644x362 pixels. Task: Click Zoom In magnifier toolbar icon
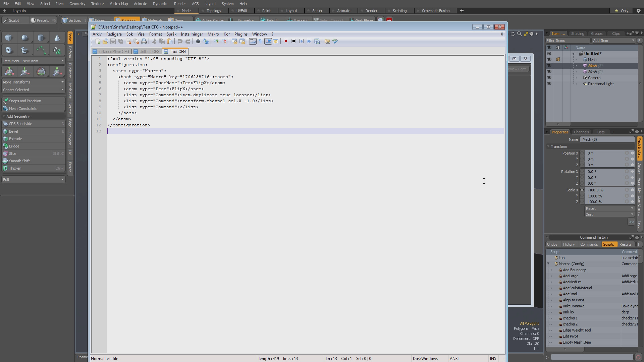pyautogui.click(x=216, y=42)
